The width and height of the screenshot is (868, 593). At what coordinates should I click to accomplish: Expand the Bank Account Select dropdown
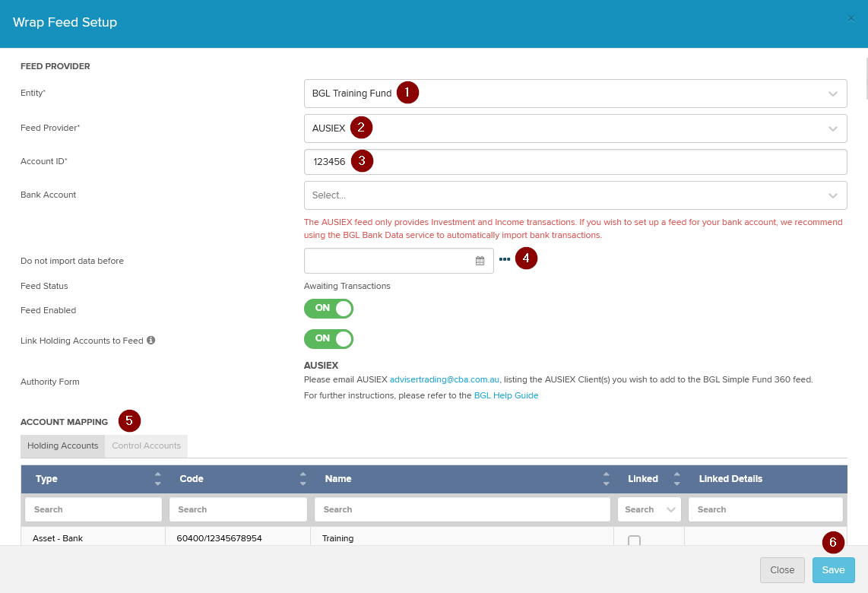point(575,195)
